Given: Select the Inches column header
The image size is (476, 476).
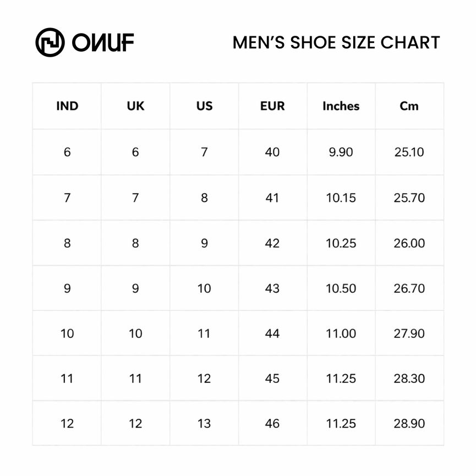Looking at the screenshot, I should click(x=341, y=106).
